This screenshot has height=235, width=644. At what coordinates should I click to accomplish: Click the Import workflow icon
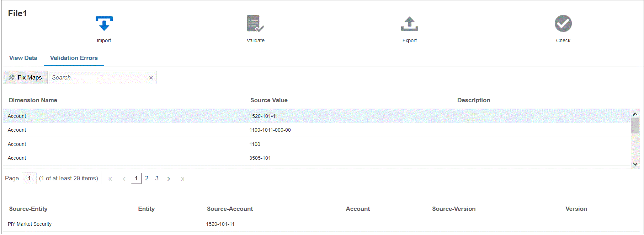[104, 24]
